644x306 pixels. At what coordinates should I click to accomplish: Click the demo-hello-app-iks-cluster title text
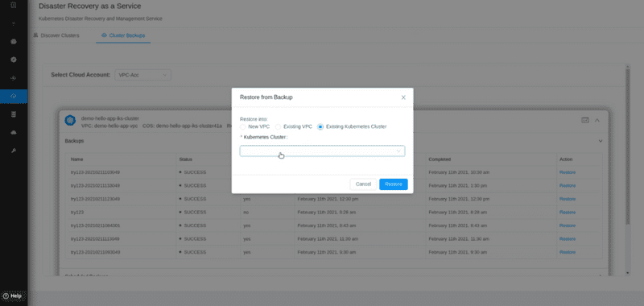(110, 118)
